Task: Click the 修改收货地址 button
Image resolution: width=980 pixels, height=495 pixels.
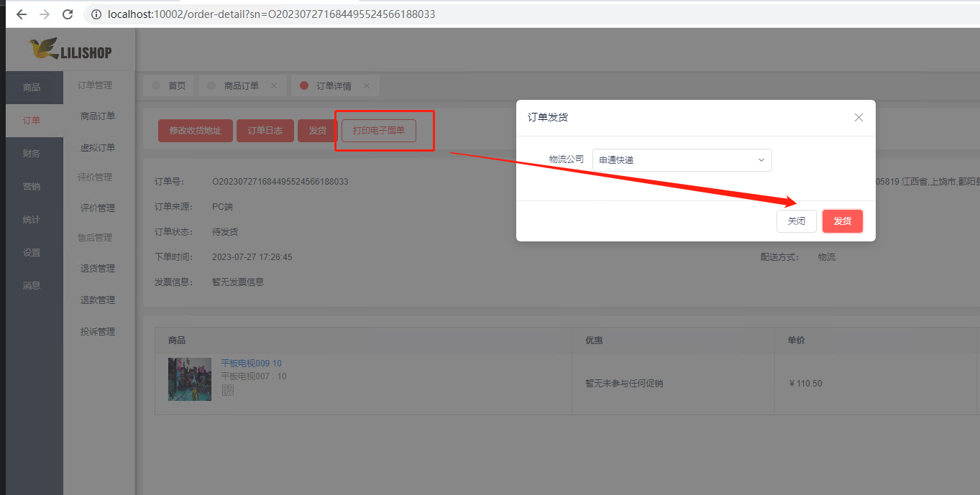Action: click(x=196, y=131)
